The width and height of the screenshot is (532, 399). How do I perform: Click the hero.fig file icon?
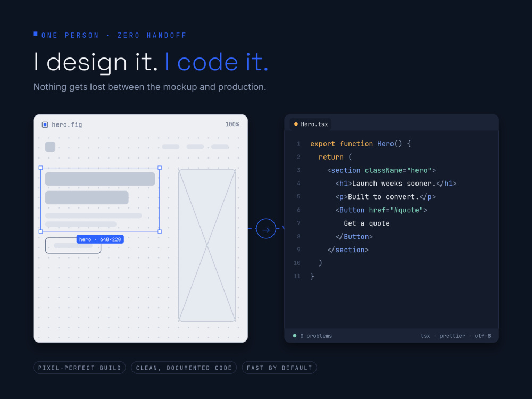click(45, 125)
